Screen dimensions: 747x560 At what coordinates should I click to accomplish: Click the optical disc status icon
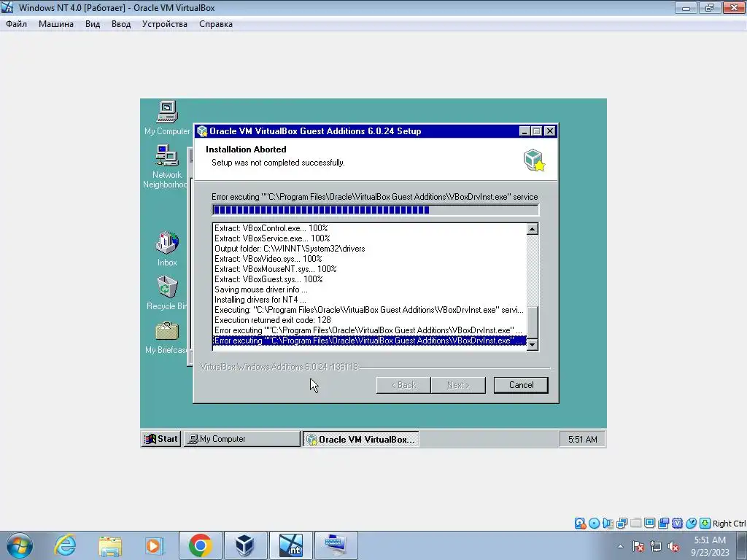pos(594,524)
